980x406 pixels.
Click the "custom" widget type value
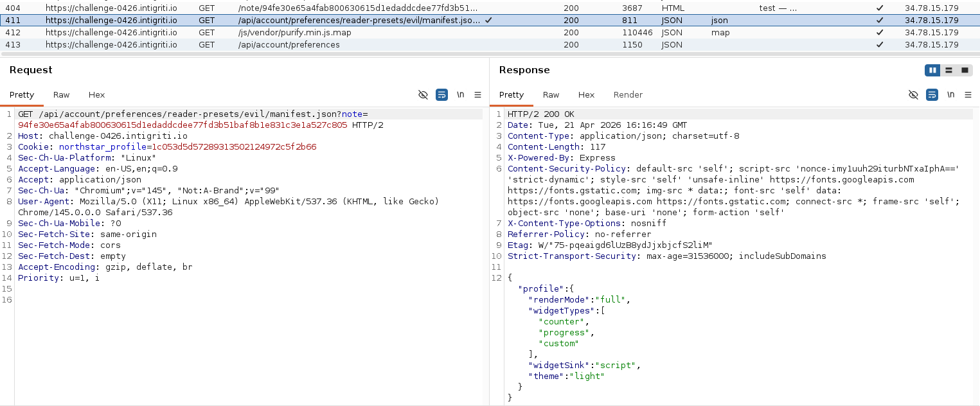[x=559, y=343]
